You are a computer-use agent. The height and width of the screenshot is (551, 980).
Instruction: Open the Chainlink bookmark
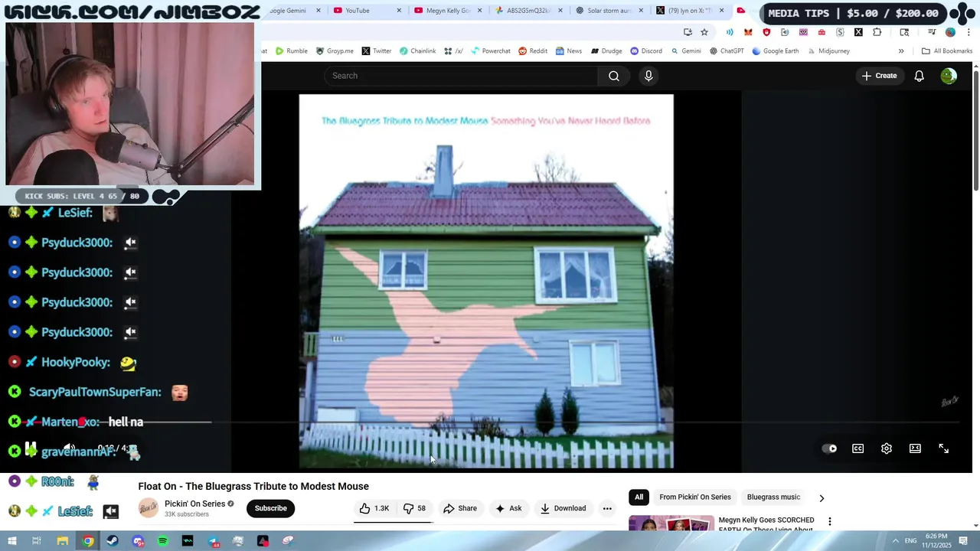[x=417, y=51]
